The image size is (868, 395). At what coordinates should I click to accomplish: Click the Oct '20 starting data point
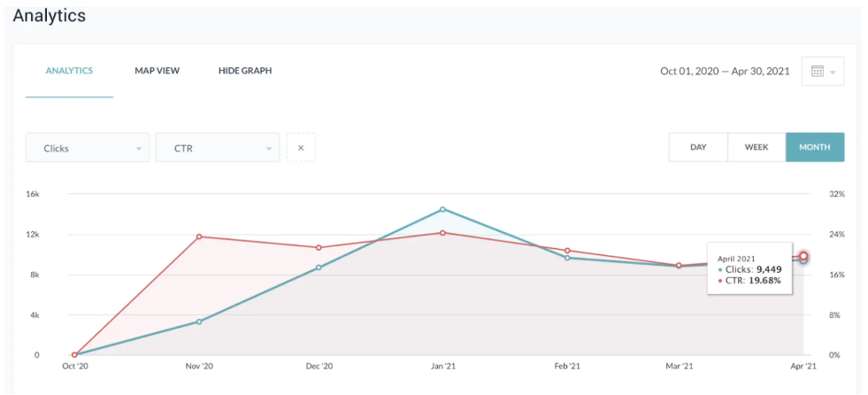(x=74, y=355)
